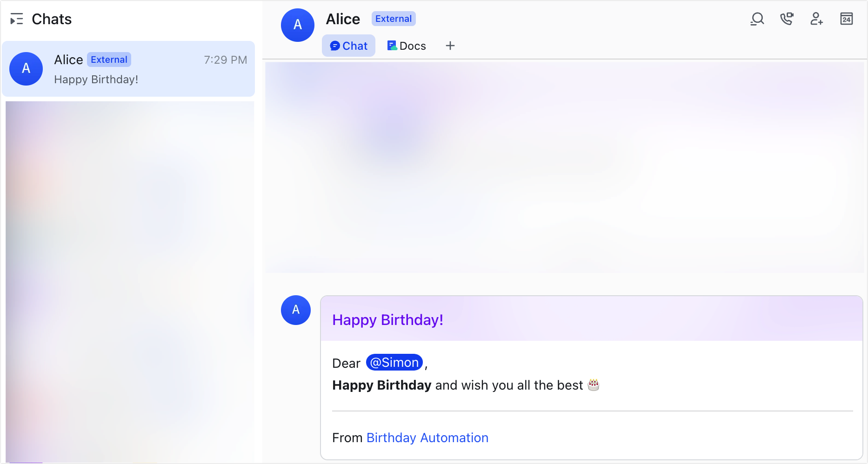Screen dimensions: 868x464
Task: Click the Happy Birthday card title
Action: pyautogui.click(x=387, y=320)
